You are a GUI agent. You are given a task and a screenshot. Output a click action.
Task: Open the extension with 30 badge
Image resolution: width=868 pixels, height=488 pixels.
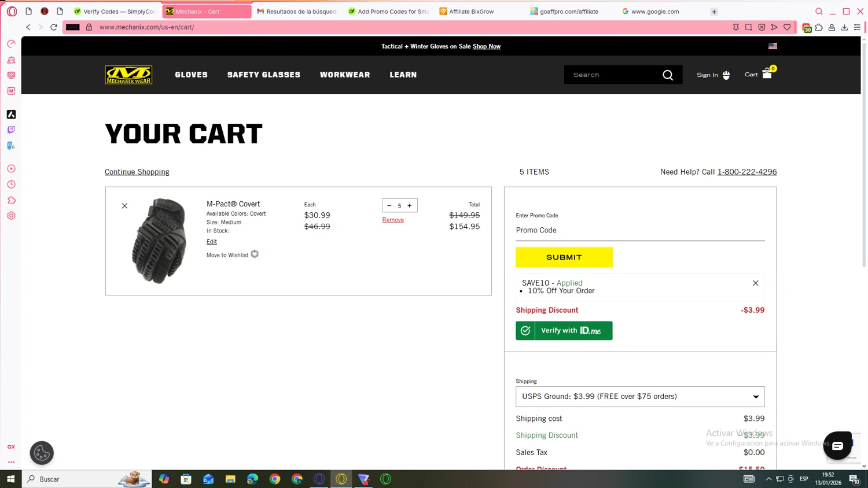pyautogui.click(x=807, y=28)
